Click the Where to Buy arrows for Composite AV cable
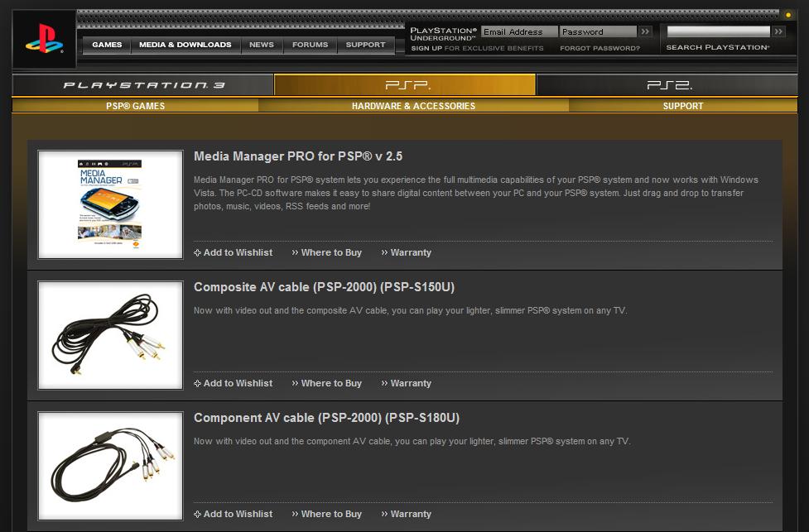This screenshot has width=809, height=532. (294, 383)
